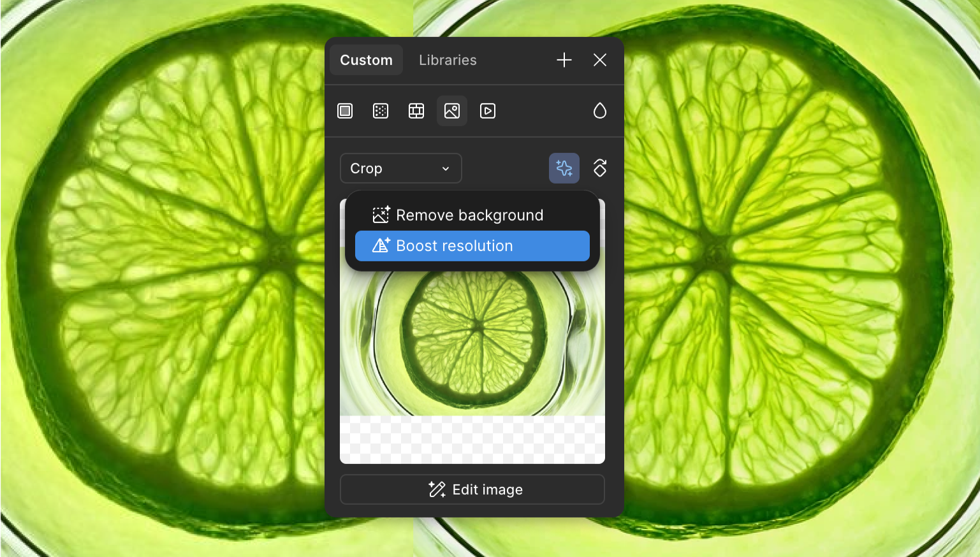Open the blend mode droplet icon
980x557 pixels.
pyautogui.click(x=600, y=111)
